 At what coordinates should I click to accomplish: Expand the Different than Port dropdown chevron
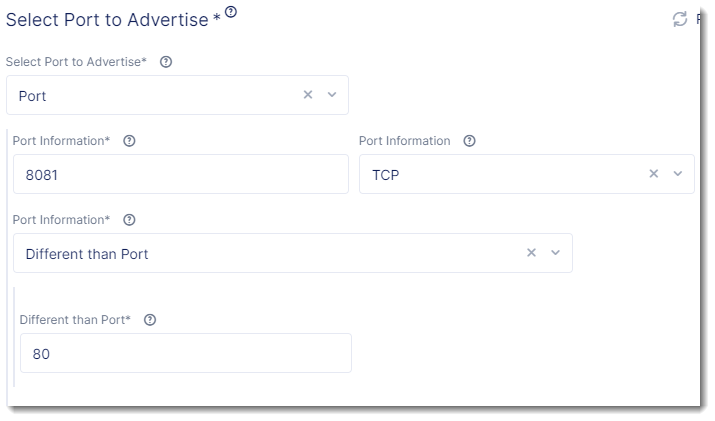(556, 253)
